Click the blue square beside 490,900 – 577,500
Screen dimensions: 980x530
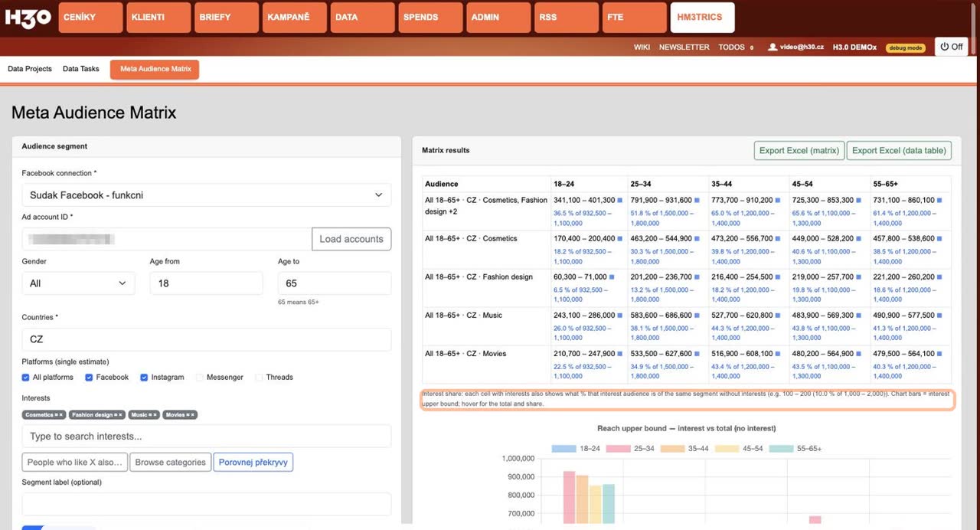click(940, 316)
